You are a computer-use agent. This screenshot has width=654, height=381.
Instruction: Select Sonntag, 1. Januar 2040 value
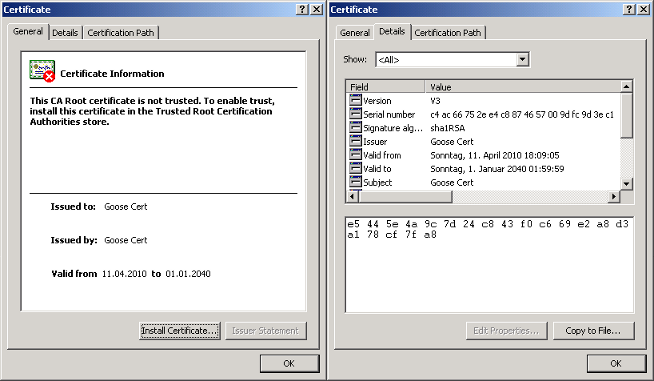coord(497,169)
